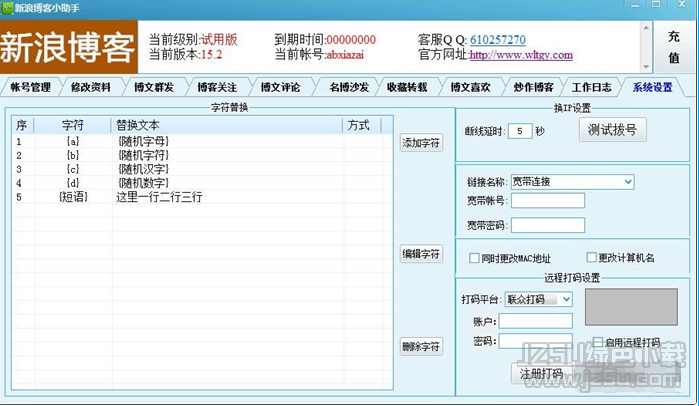
Task: Select the 系统设置 tab
Action: click(652, 87)
